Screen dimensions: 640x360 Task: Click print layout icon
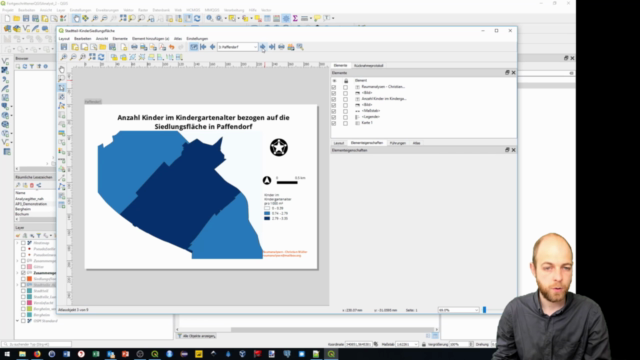(x=134, y=47)
